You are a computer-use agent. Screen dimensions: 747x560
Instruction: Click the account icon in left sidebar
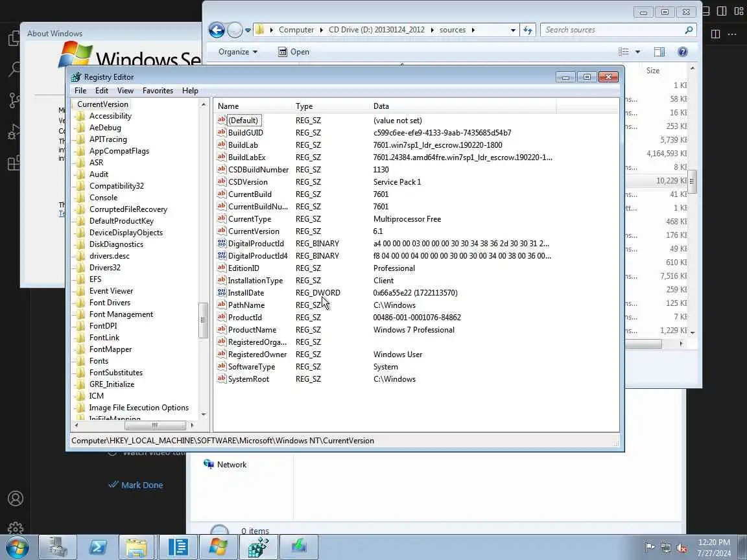(x=16, y=498)
